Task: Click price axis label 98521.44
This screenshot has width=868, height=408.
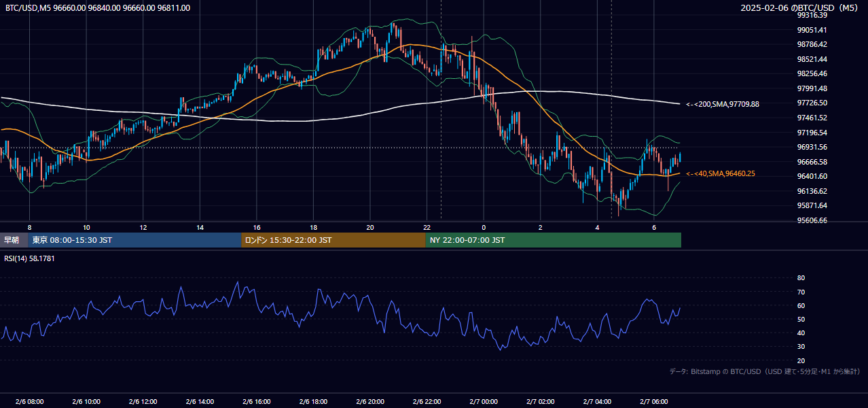Action: [x=812, y=59]
